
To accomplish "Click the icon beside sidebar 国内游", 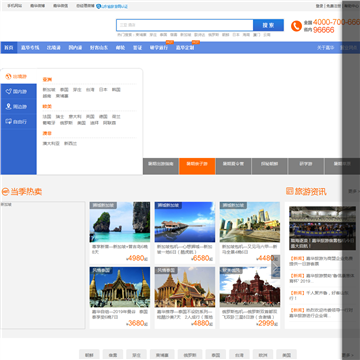I will [x=9, y=91].
